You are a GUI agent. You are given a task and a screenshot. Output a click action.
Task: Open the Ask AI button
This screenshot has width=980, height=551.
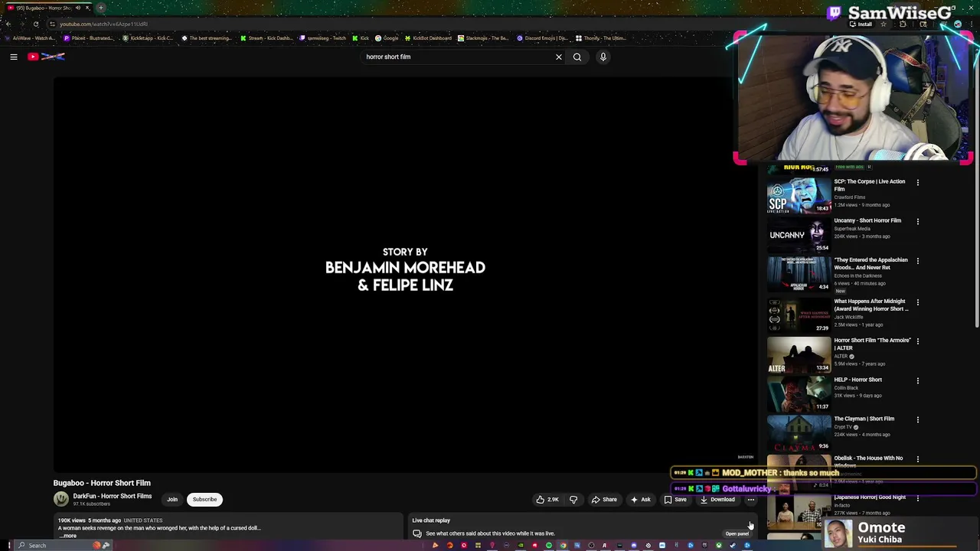tap(640, 500)
